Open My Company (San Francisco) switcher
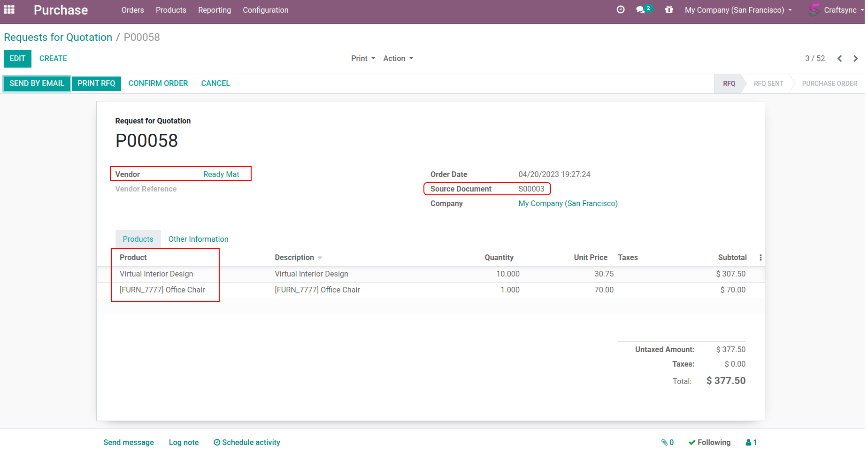 pyautogui.click(x=738, y=10)
